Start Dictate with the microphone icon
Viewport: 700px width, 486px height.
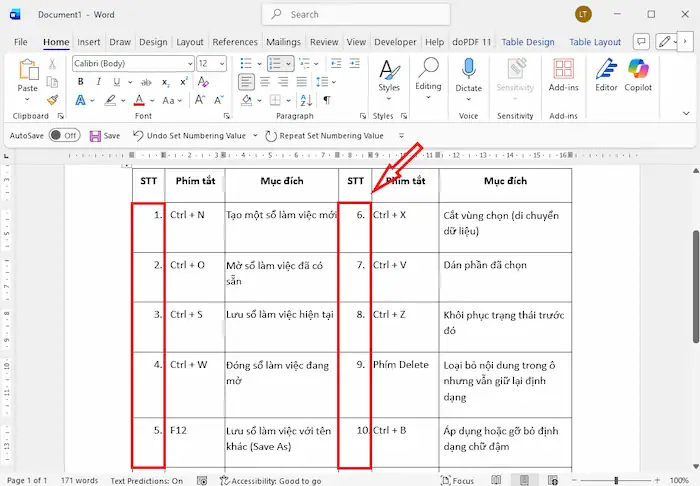tap(468, 74)
